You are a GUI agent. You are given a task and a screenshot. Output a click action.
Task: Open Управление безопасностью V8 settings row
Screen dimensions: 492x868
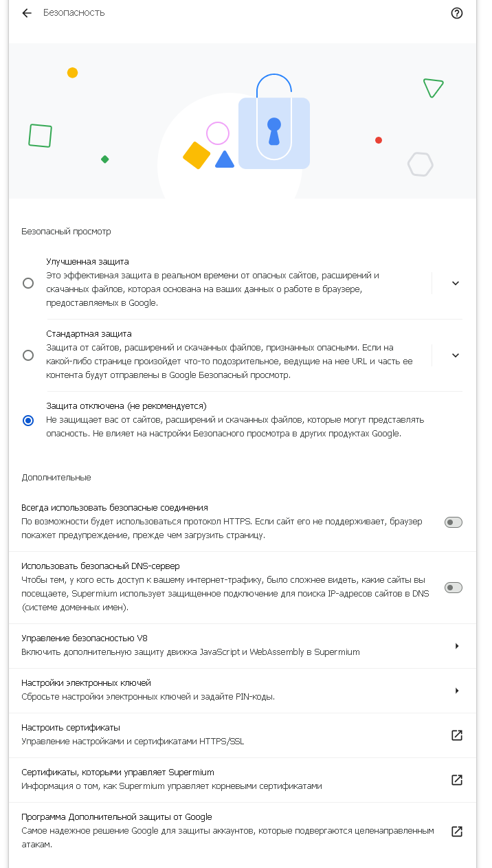click(x=243, y=646)
